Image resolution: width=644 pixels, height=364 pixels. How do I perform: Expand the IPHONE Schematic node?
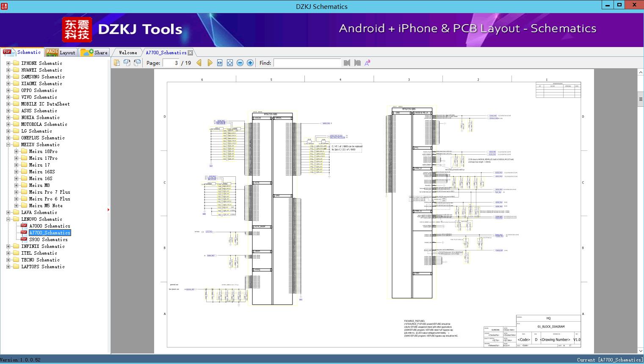(8, 63)
